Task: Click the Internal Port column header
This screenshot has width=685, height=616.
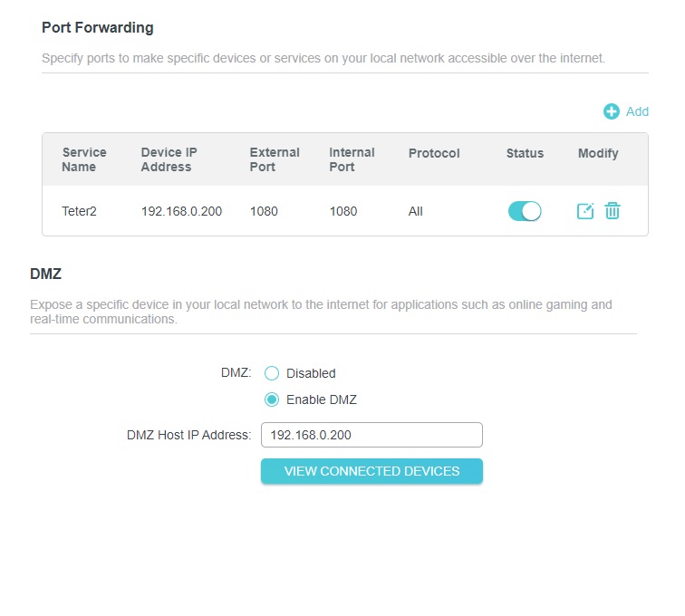Action: pyautogui.click(x=352, y=159)
